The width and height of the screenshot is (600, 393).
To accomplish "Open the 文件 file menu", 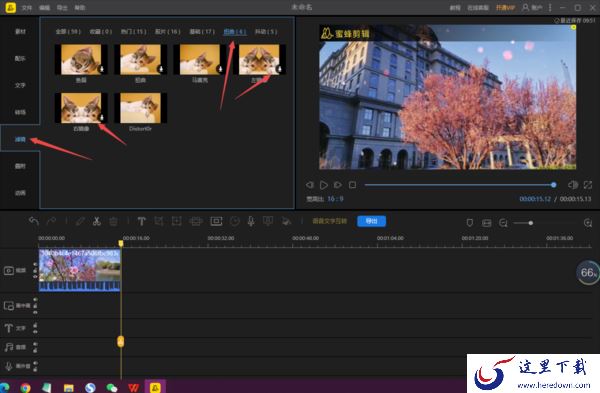I will [27, 8].
